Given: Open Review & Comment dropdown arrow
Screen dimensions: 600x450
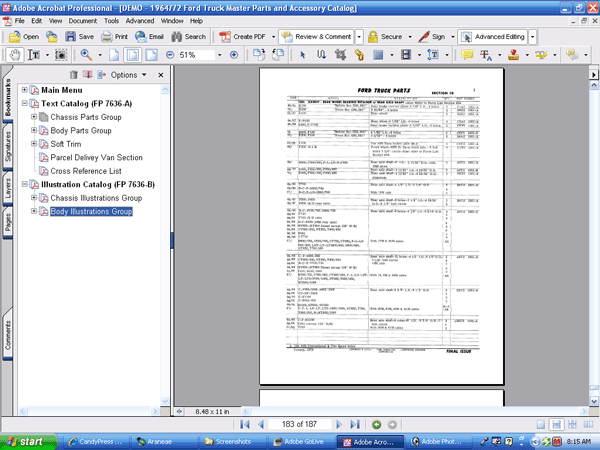Looking at the screenshot, I should pos(359,37).
